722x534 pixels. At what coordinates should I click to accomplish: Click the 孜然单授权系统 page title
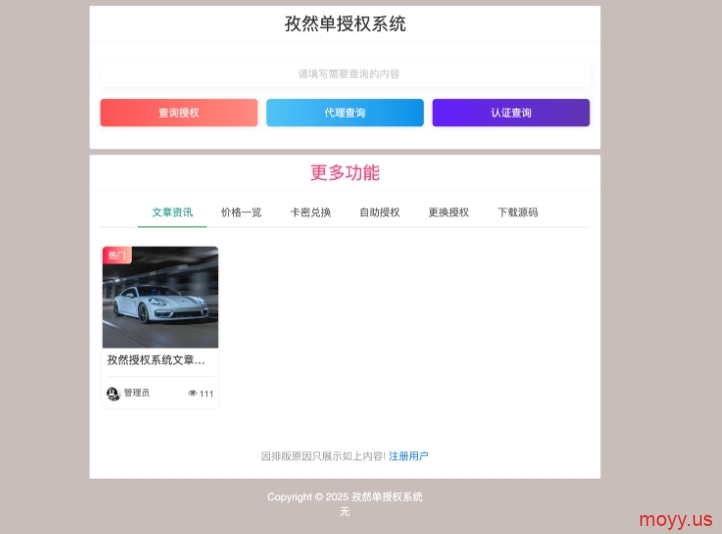tap(345, 24)
